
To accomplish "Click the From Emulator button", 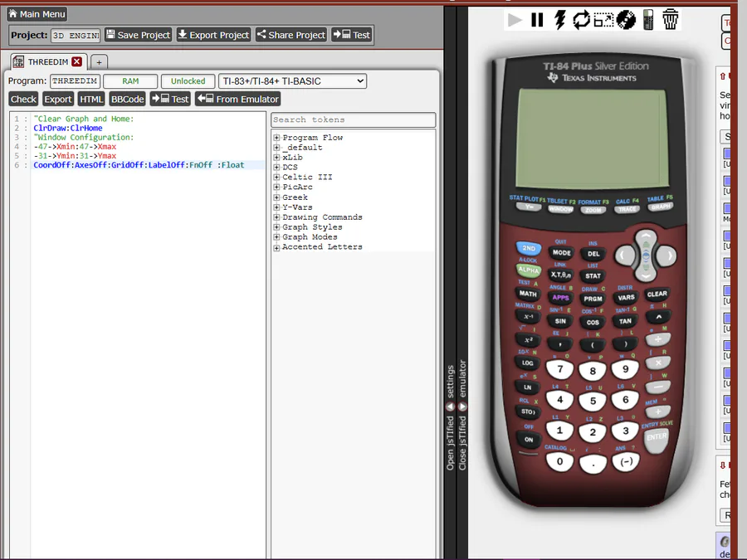I will coord(237,99).
